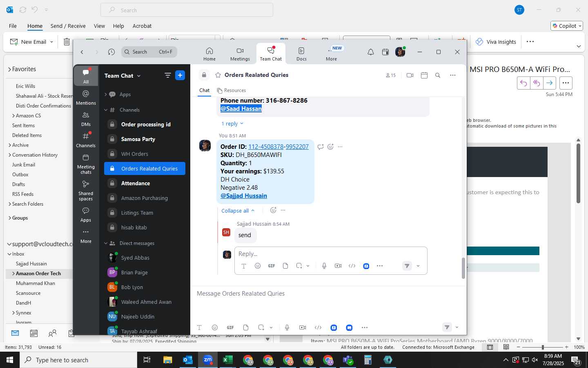Open reply send options dropdown arrow
This screenshot has width=588, height=368.
click(418, 266)
